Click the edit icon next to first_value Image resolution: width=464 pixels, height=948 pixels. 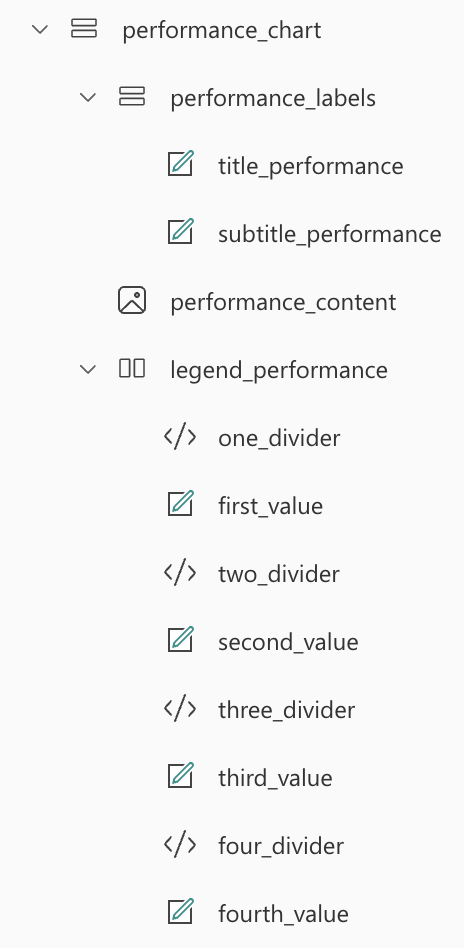(x=180, y=504)
